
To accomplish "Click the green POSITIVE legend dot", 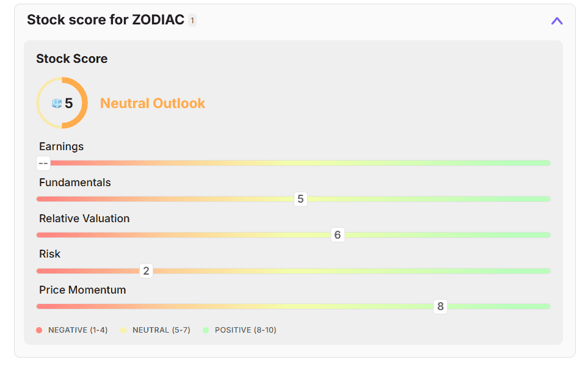I will [x=206, y=330].
